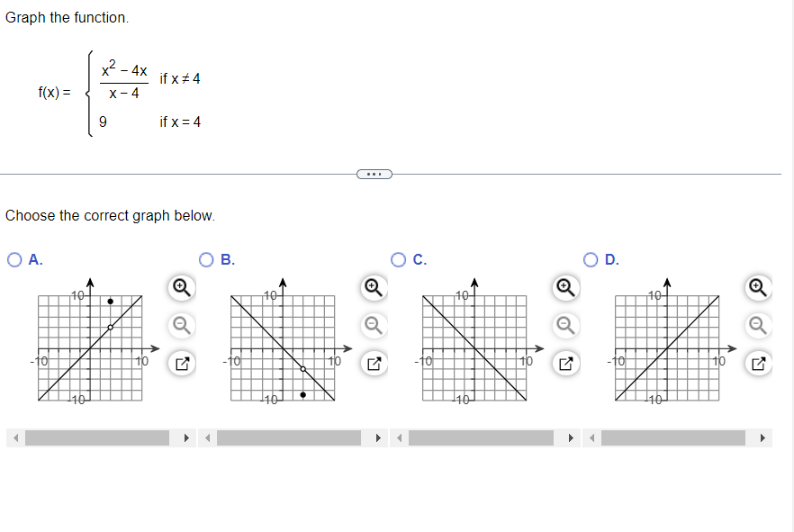The width and height of the screenshot is (794, 532).
Task: Select answer choice A
Action: point(13,260)
